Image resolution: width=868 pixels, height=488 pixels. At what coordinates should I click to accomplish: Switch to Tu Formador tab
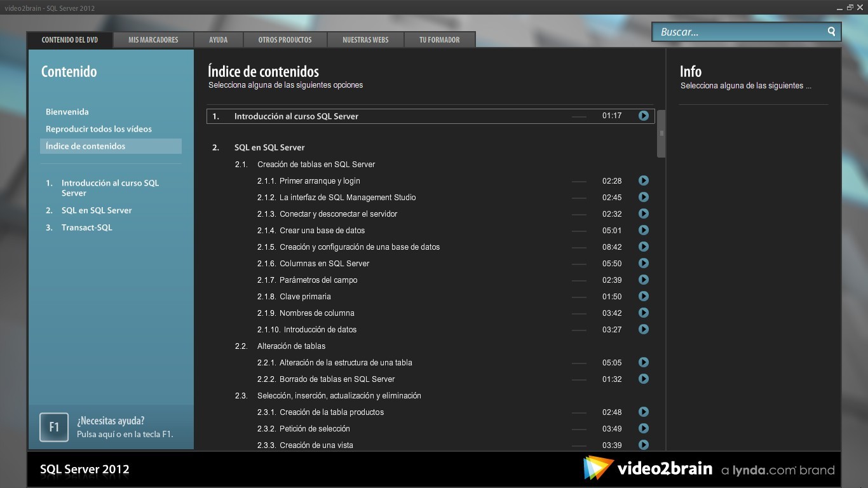[440, 39]
